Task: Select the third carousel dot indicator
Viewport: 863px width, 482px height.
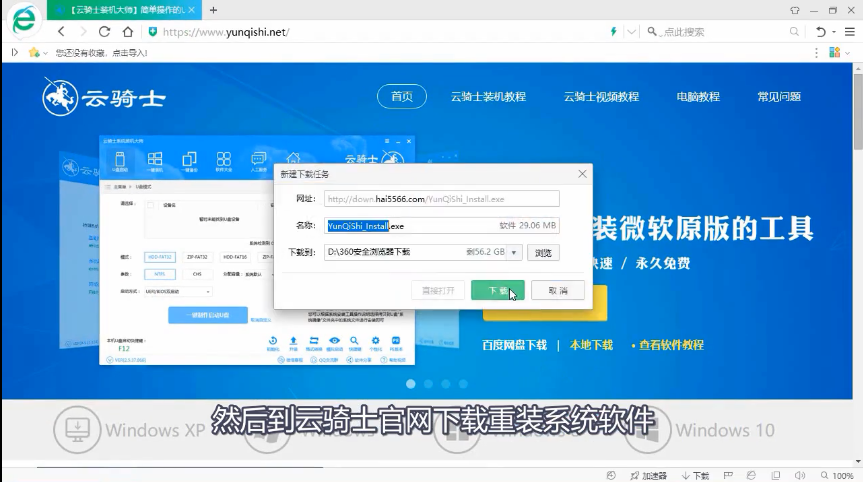Action: pyautogui.click(x=446, y=384)
